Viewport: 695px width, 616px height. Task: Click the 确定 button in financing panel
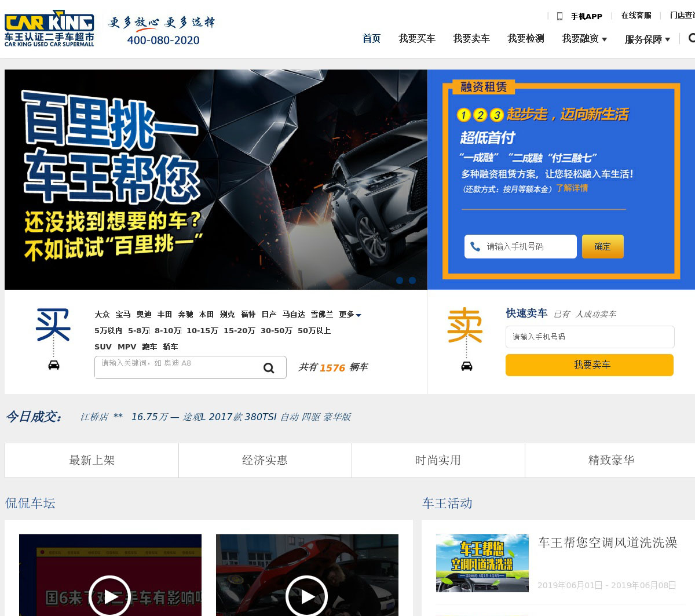pos(602,246)
